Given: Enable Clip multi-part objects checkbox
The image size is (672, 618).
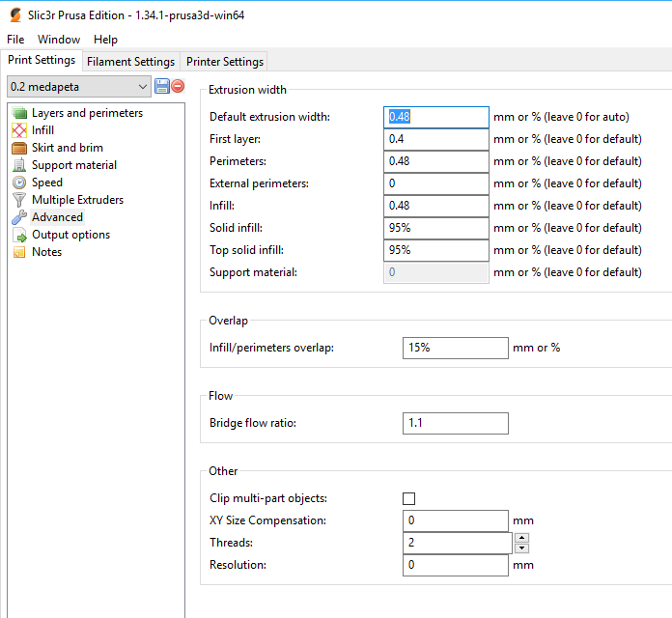Looking at the screenshot, I should pyautogui.click(x=408, y=498).
